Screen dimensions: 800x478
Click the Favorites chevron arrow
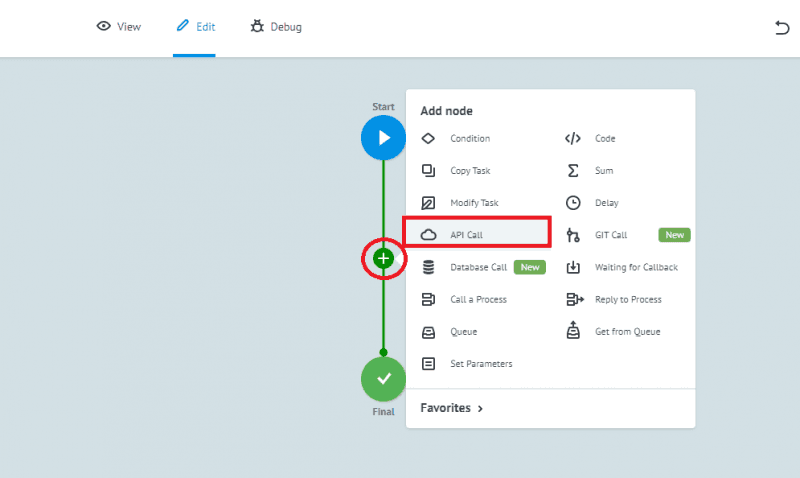[x=480, y=409]
